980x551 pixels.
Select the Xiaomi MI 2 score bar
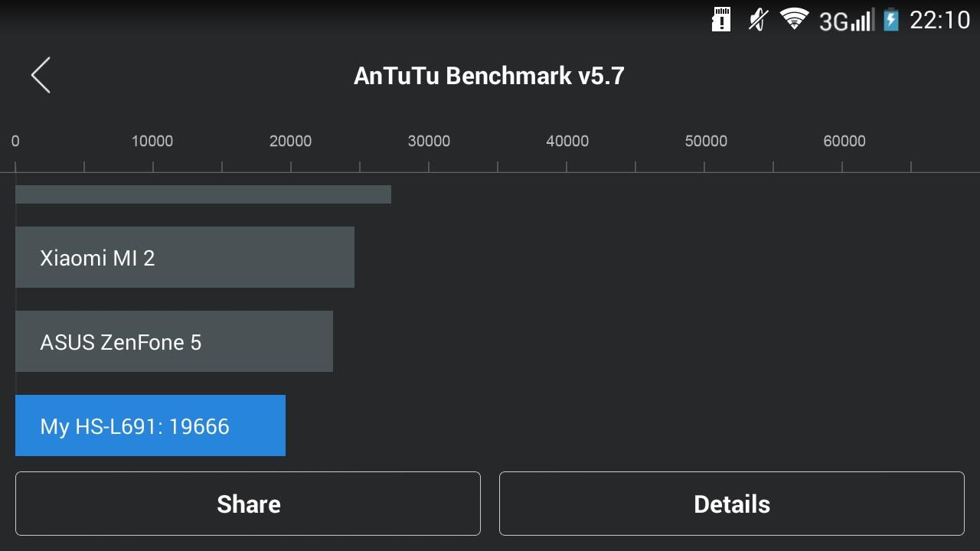coord(185,257)
